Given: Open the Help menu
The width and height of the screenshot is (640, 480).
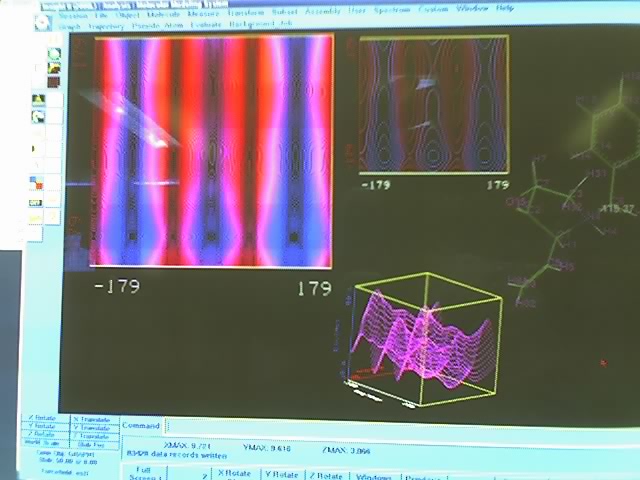Looking at the screenshot, I should (504, 8).
